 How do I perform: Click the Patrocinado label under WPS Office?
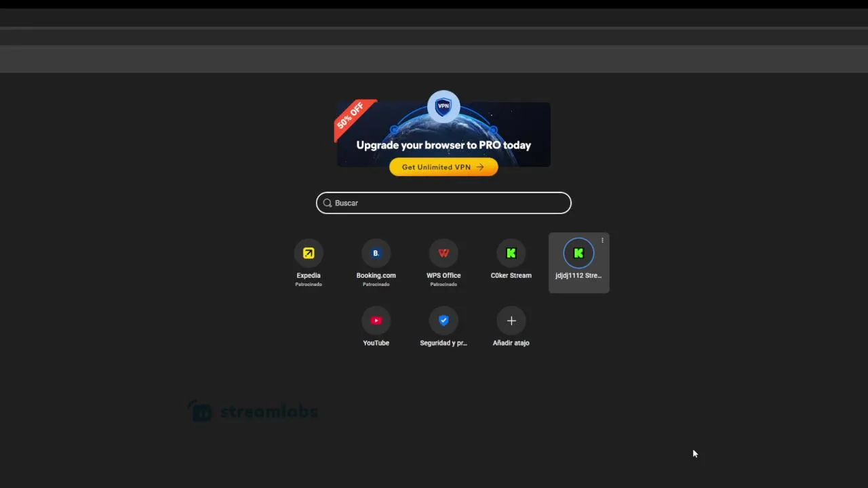[x=443, y=284]
